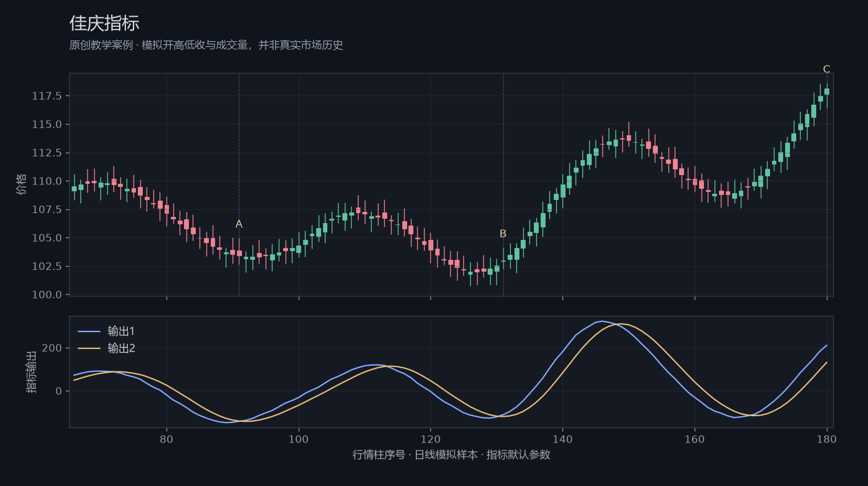Click marker label C above the price chart
This screenshot has height=486, width=868.
tap(827, 69)
